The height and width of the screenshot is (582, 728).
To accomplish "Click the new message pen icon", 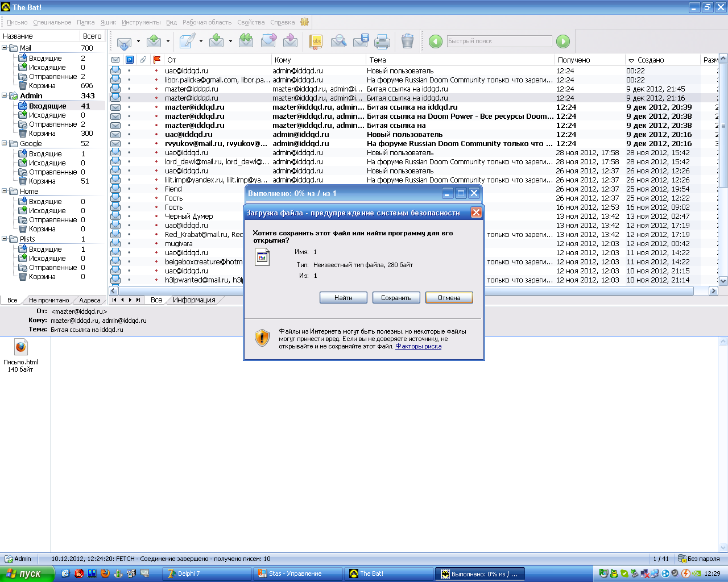I will [x=187, y=41].
